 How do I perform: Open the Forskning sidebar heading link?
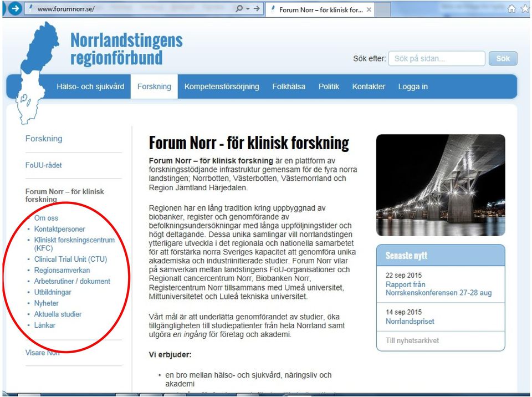click(44, 139)
